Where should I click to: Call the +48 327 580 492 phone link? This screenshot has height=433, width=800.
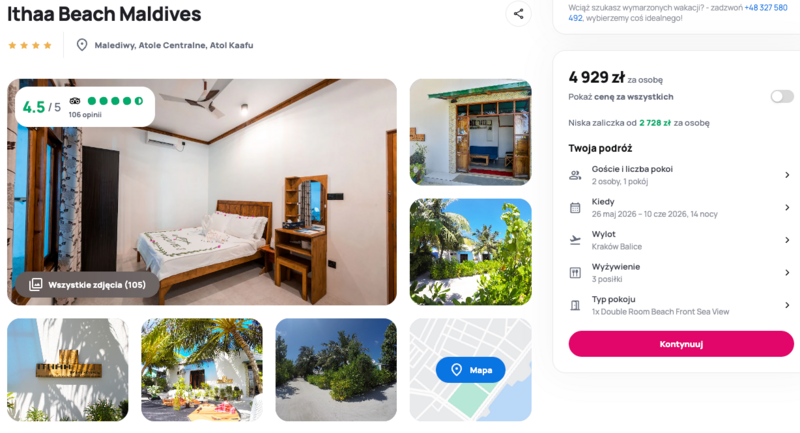678,13
